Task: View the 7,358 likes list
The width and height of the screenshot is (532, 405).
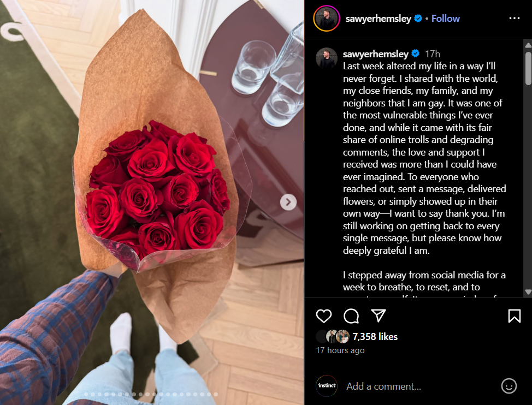Action: point(375,337)
